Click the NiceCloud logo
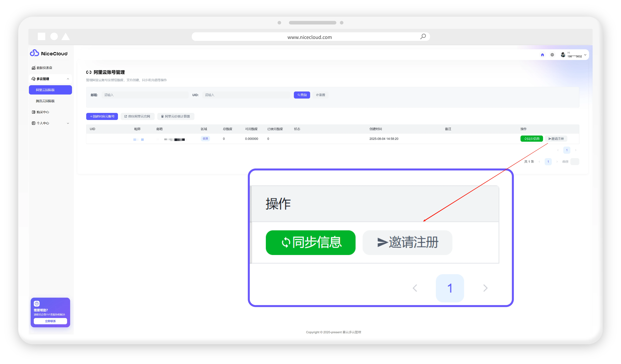Viewport: 621px width, 364px height. pos(49,53)
